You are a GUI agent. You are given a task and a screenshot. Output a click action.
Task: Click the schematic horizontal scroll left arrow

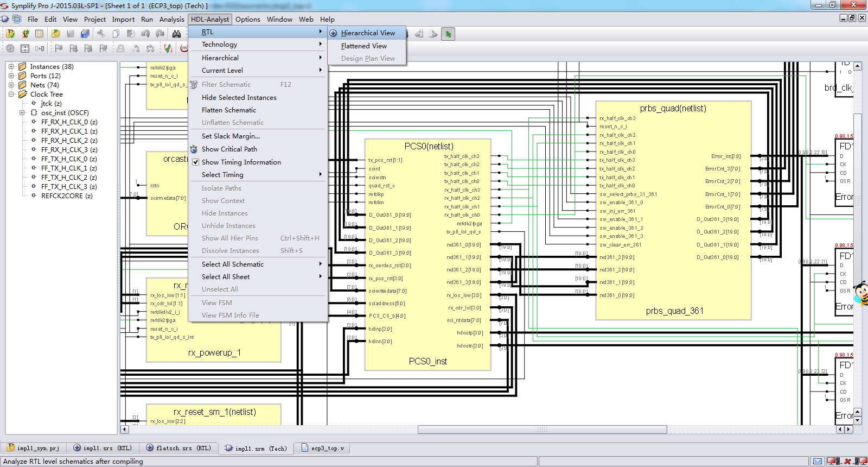pyautogui.click(x=125, y=430)
